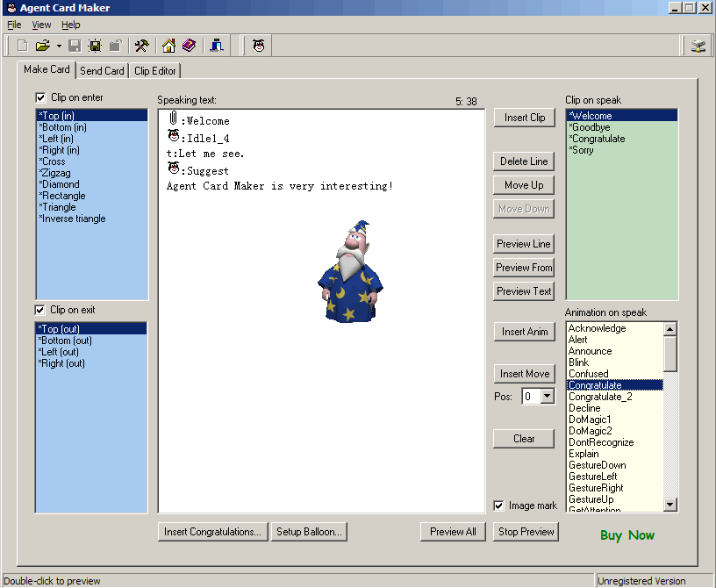Select *Zigzag in Clip on enter list
This screenshot has width=716, height=588.
(x=92, y=173)
